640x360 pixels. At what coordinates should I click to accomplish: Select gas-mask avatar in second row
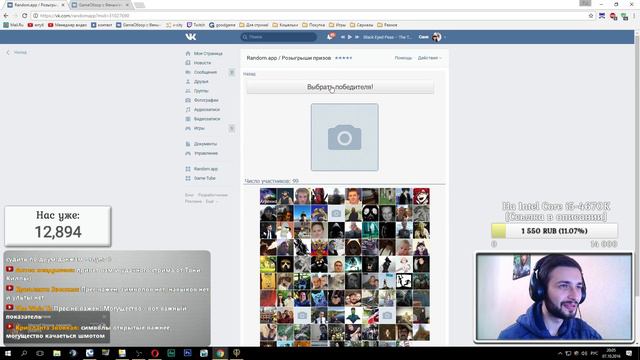pos(370,213)
